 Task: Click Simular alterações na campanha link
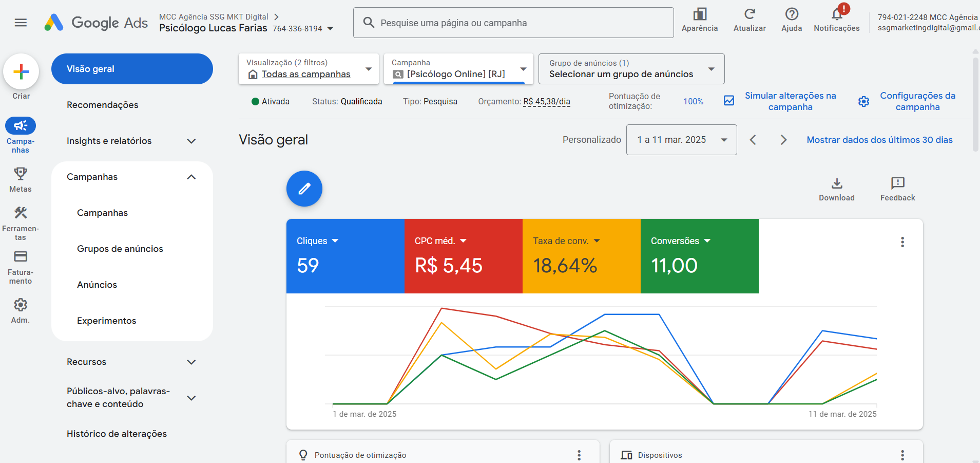coord(791,101)
